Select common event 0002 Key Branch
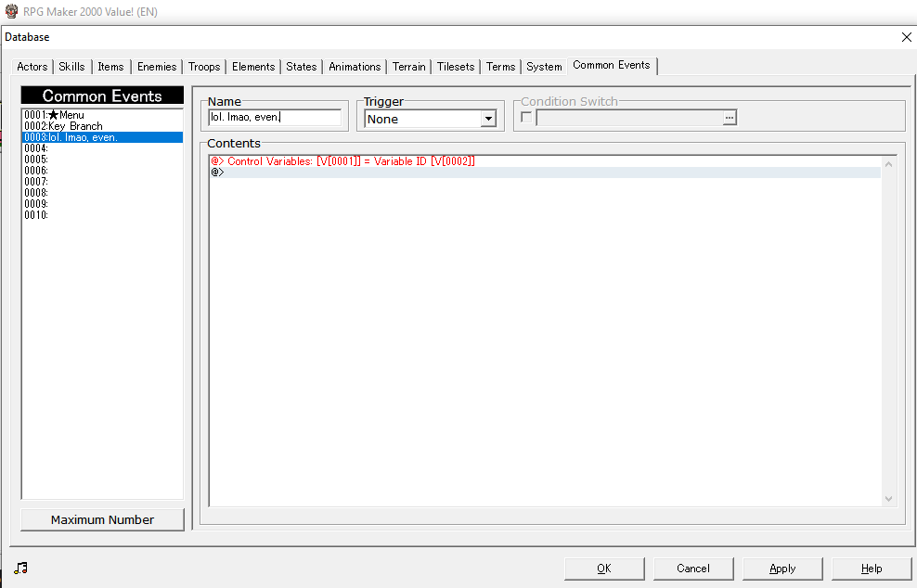917x588 pixels. coord(102,126)
